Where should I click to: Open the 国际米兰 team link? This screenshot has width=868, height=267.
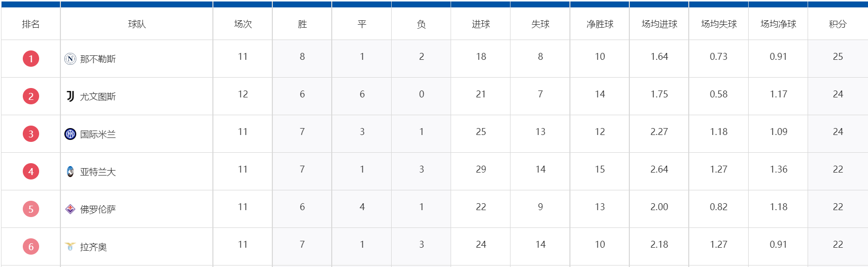98,134
